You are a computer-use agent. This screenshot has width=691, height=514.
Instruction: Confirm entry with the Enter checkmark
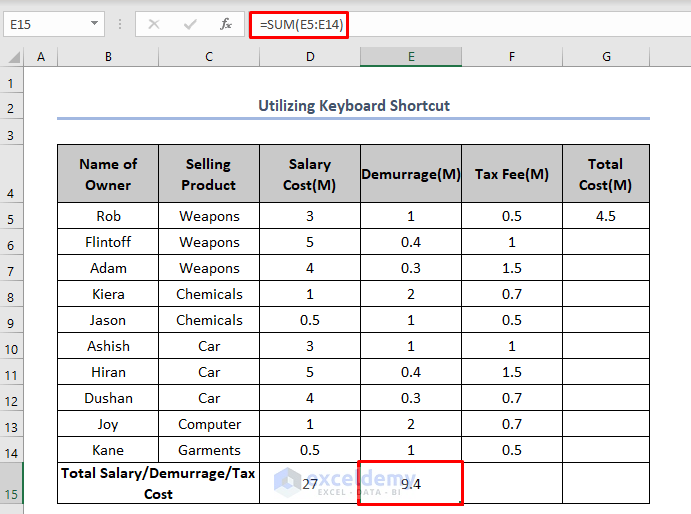190,24
